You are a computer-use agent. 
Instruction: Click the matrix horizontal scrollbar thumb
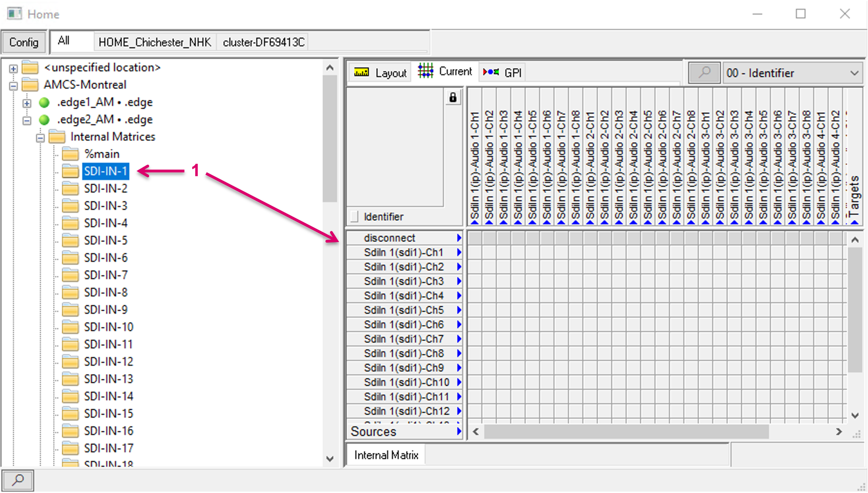[626, 432]
